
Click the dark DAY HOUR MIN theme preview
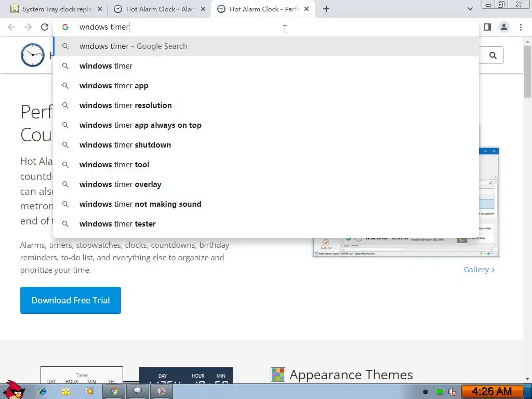click(186, 375)
